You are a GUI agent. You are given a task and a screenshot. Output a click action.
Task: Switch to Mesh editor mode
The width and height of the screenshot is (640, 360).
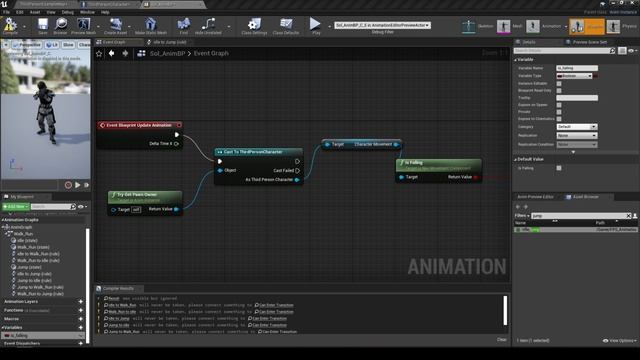click(x=509, y=26)
